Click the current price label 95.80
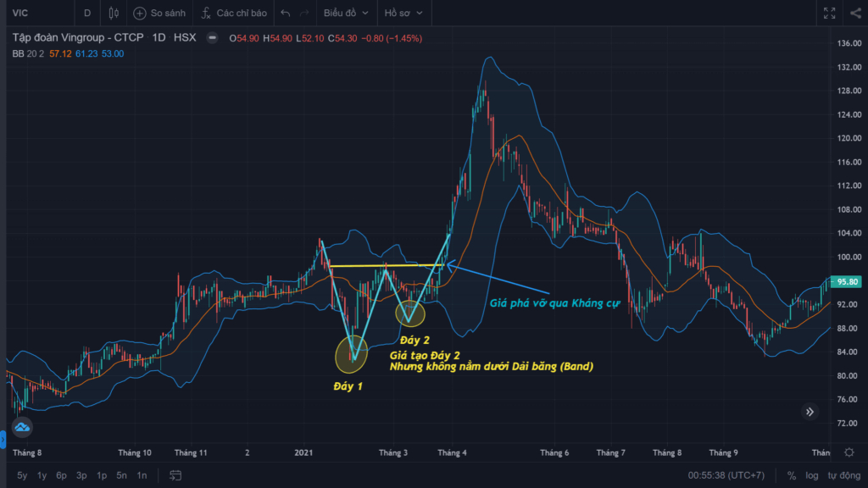Screen dimensions: 868x488 tap(848, 281)
